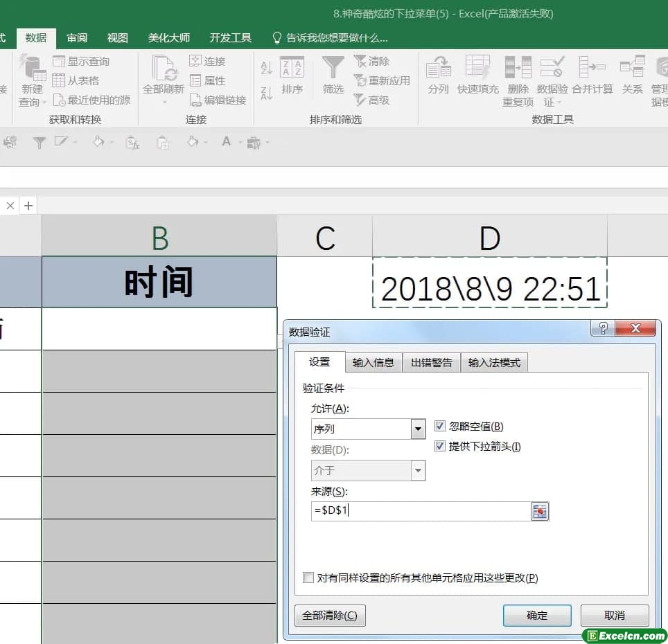Select column B header
This screenshot has height=644, width=668.
point(159,237)
